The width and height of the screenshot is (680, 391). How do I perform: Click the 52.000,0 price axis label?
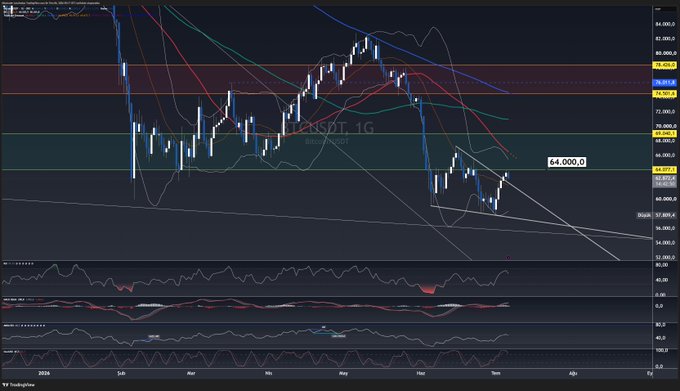point(665,257)
